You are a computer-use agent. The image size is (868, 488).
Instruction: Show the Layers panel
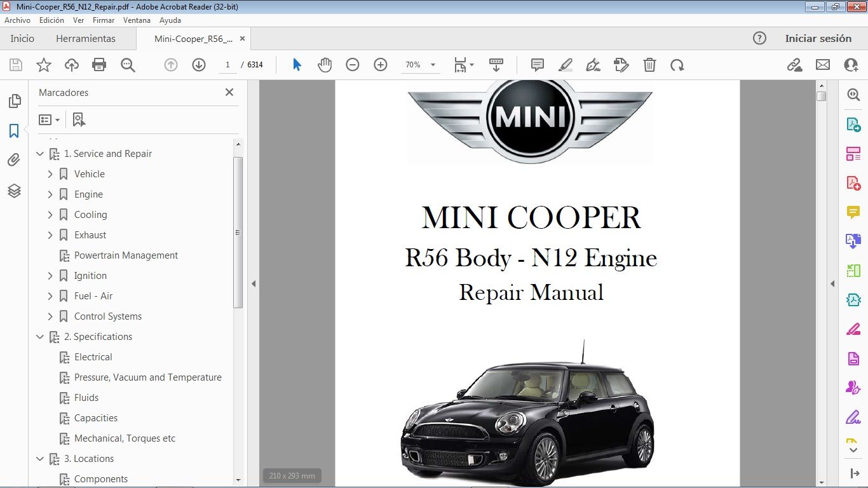tap(15, 191)
